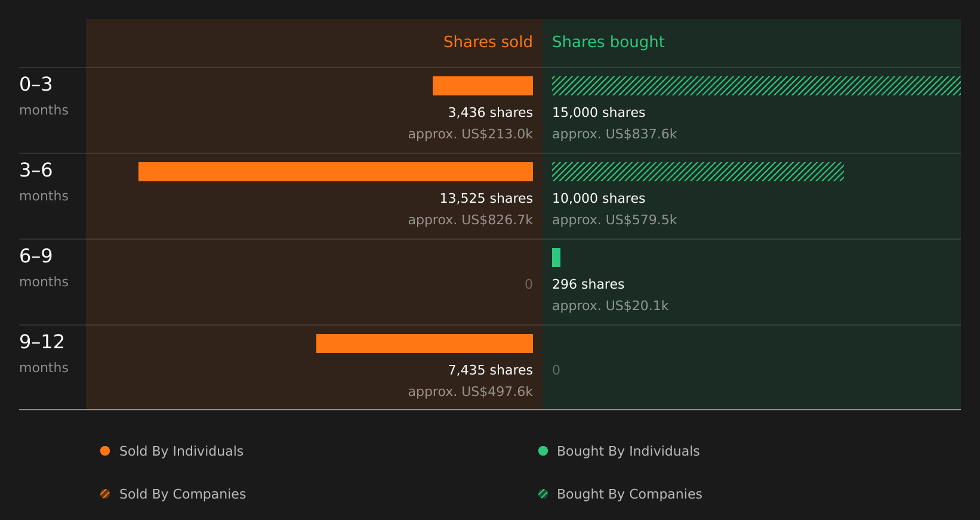Click the striped Bought By Companies legend icon
The height and width of the screenshot is (520, 980).
tap(543, 494)
